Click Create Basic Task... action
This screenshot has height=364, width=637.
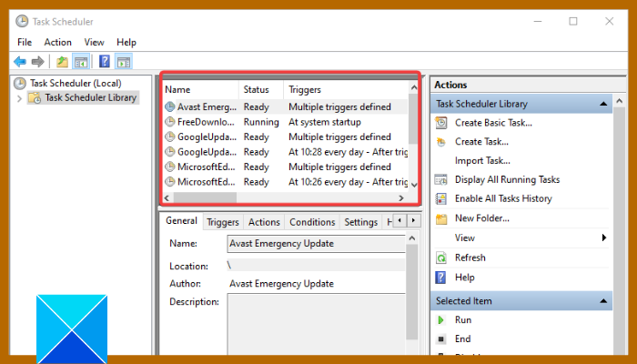tap(493, 123)
